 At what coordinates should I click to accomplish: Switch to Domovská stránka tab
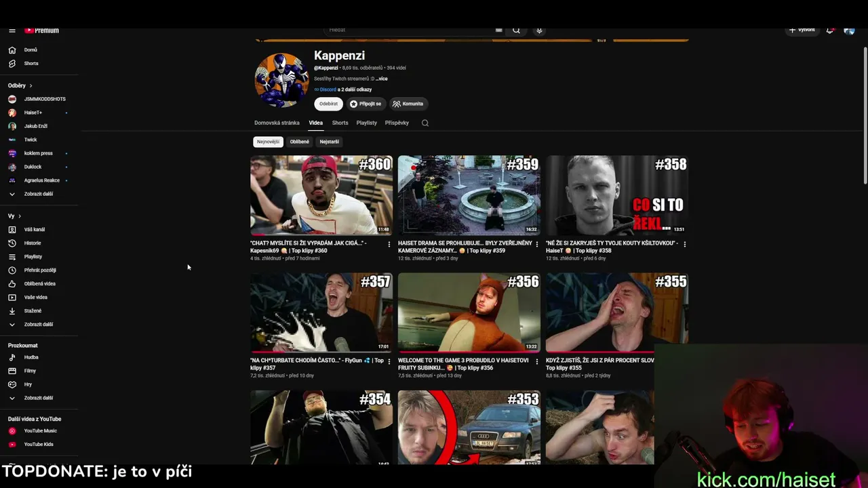pyautogui.click(x=277, y=123)
